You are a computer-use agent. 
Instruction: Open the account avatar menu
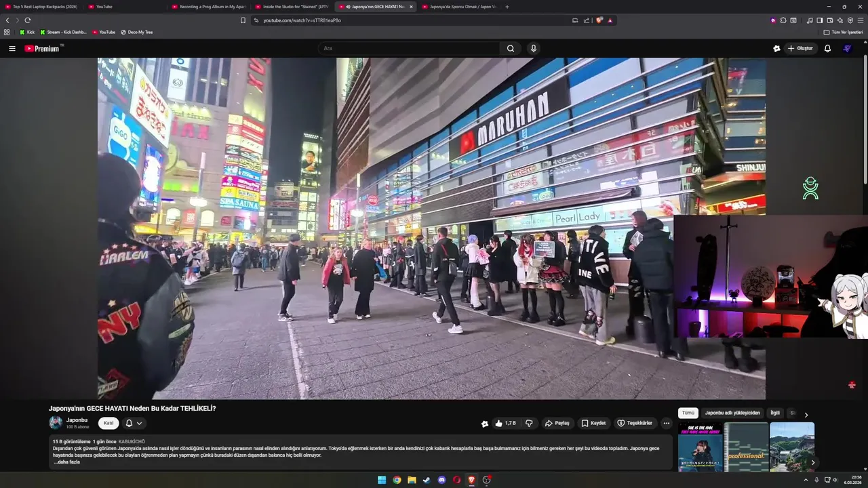coord(847,48)
